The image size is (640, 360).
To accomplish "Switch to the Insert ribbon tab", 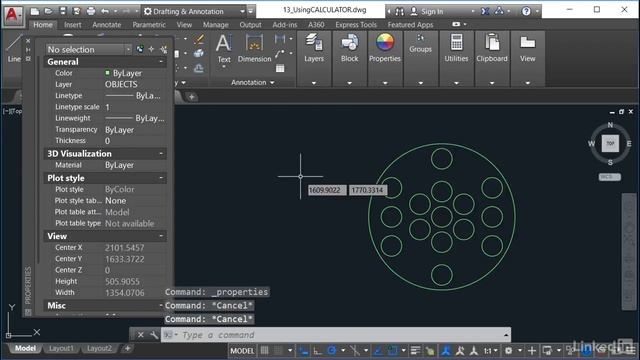I will click(x=73, y=25).
